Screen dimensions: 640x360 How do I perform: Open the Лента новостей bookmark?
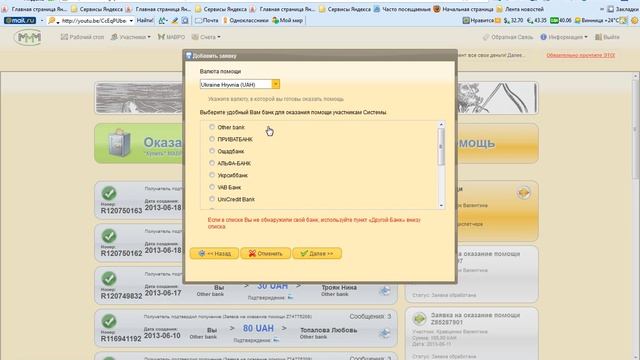tap(520, 9)
